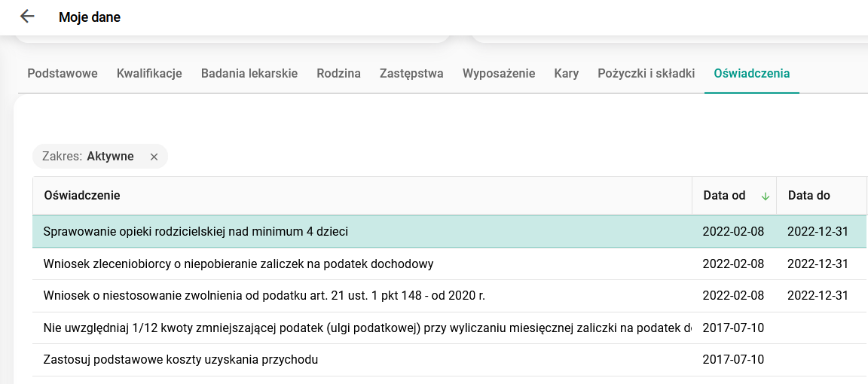Select Nie uwzględniaj 1/12 kwoty row
Image resolution: width=868 pixels, height=384 pixels.
pos(362,328)
